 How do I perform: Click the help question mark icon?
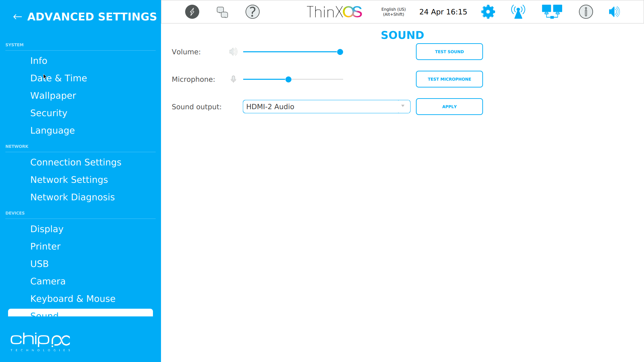(x=253, y=11)
